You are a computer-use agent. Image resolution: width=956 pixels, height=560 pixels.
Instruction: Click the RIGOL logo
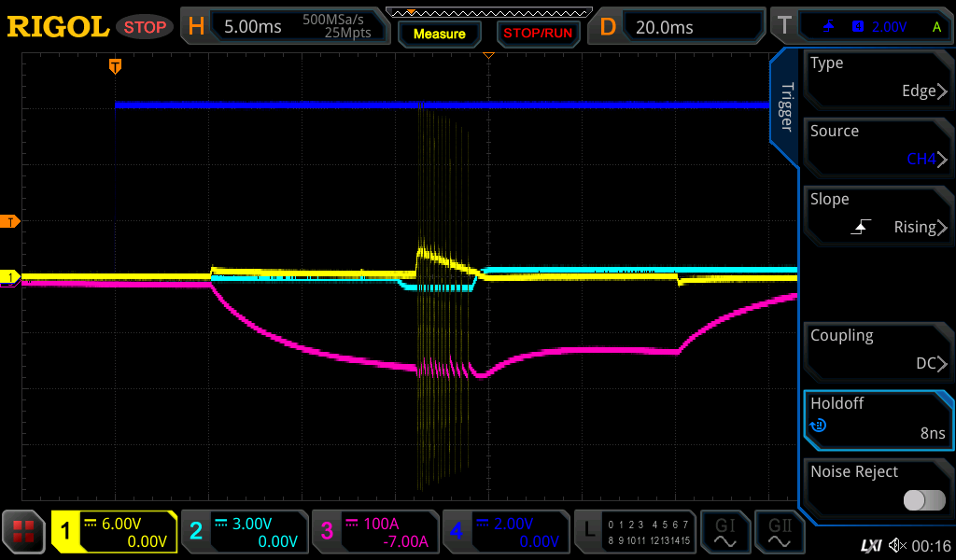[58, 26]
